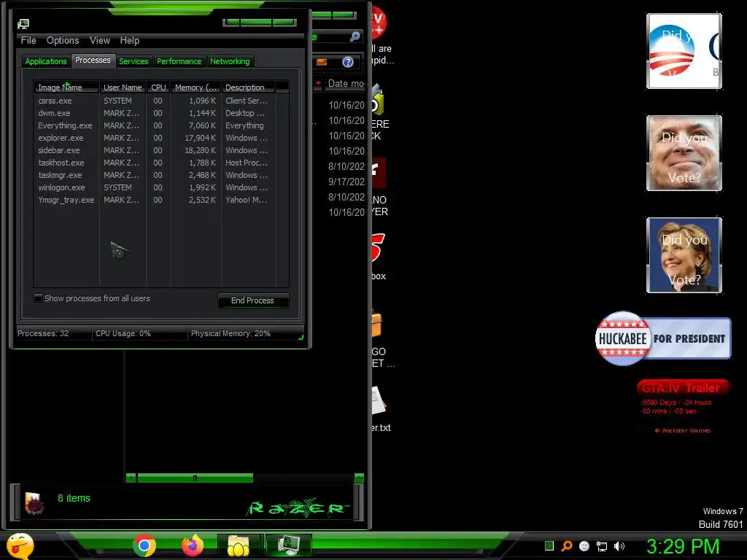
Task: Switch to the Services tab
Action: [134, 61]
